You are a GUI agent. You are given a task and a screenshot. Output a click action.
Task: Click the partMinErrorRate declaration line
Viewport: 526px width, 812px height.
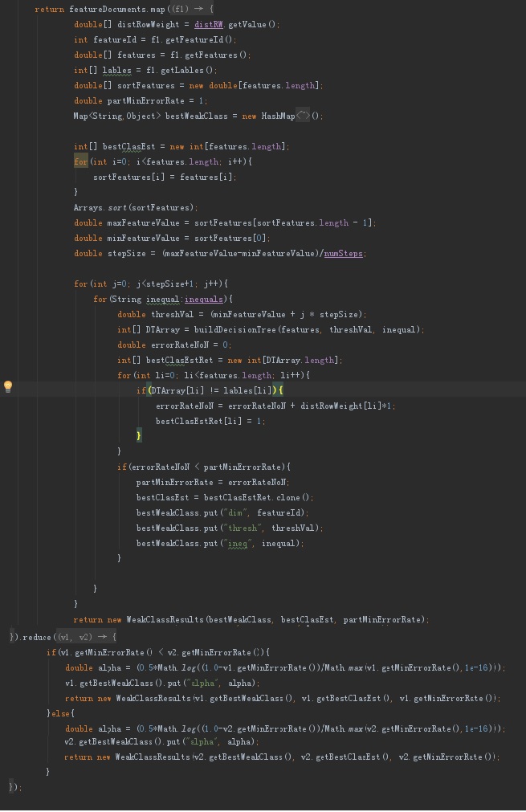pos(141,100)
